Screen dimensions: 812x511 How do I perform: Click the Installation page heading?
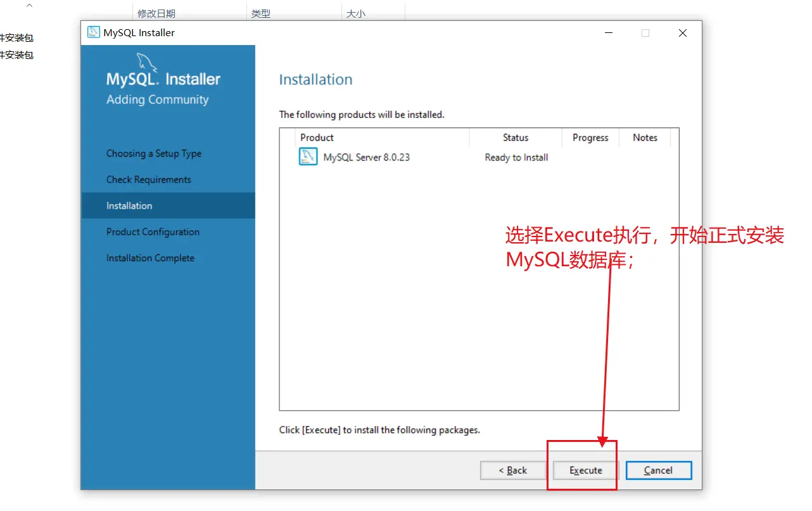(315, 80)
